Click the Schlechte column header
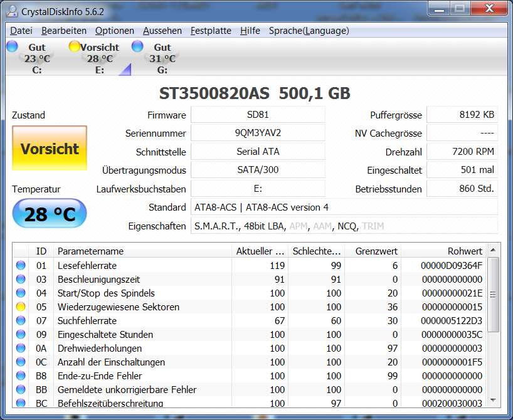Viewport: 513px width, 420px height. pos(316,251)
